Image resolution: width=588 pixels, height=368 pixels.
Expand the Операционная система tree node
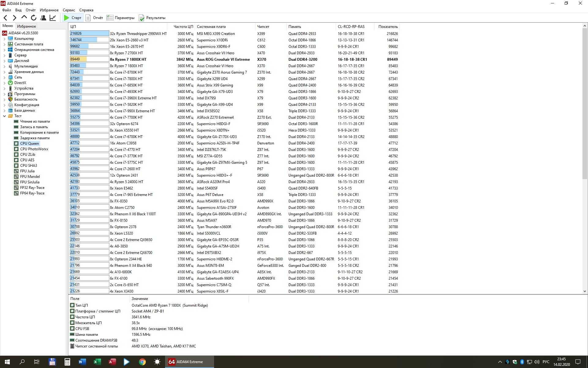pyautogui.click(x=4, y=50)
